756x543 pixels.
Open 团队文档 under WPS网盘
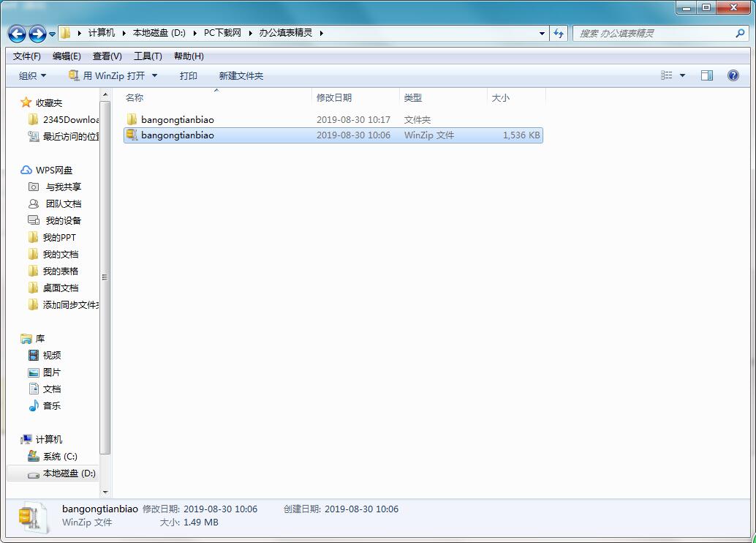(x=55, y=203)
